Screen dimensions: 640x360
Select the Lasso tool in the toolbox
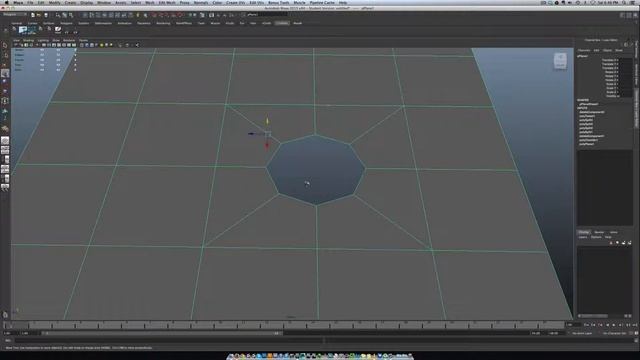[5, 55]
